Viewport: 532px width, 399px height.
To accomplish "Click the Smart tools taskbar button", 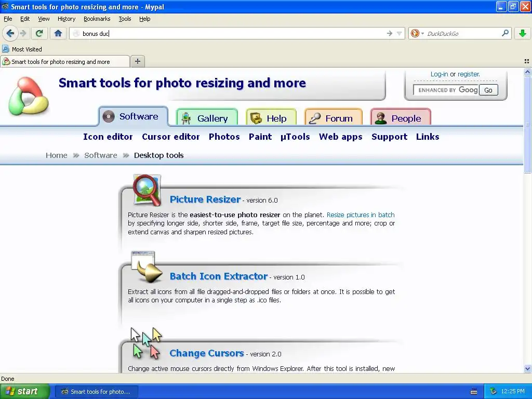I will (96, 392).
